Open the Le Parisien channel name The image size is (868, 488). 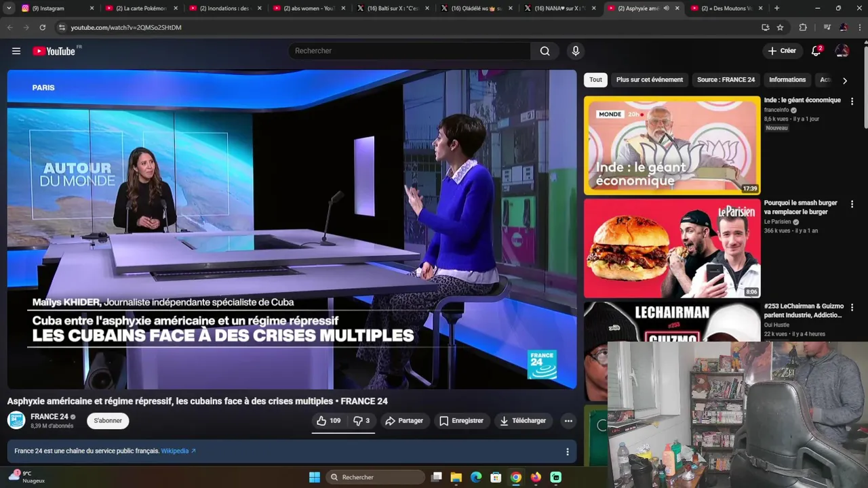coord(777,222)
